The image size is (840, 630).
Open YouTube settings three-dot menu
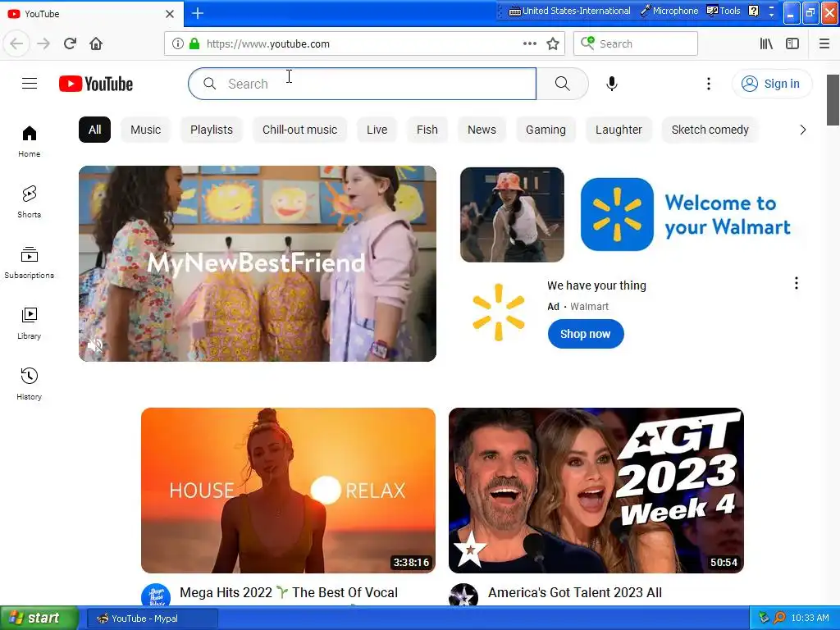(708, 84)
